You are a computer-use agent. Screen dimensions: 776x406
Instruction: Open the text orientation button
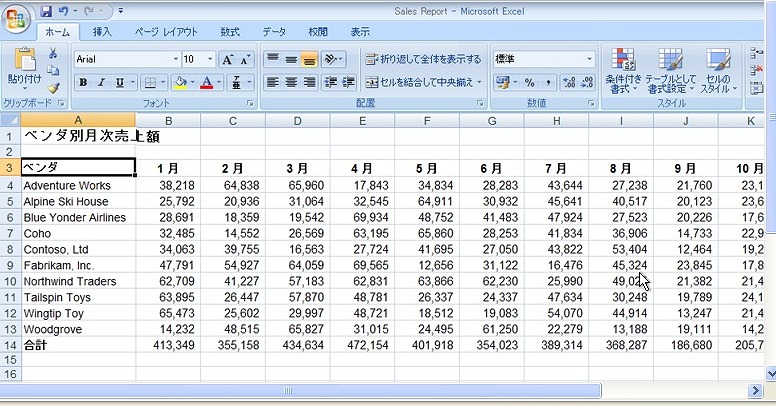[333, 59]
